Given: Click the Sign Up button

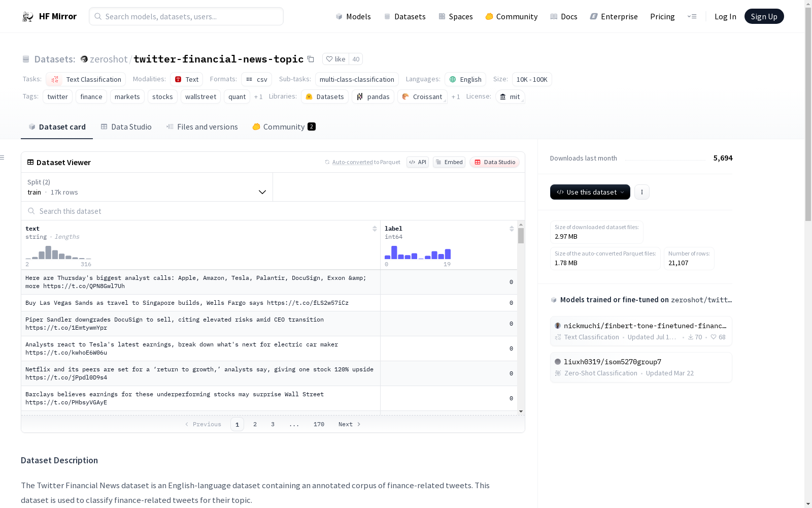Looking at the screenshot, I should pyautogui.click(x=764, y=16).
